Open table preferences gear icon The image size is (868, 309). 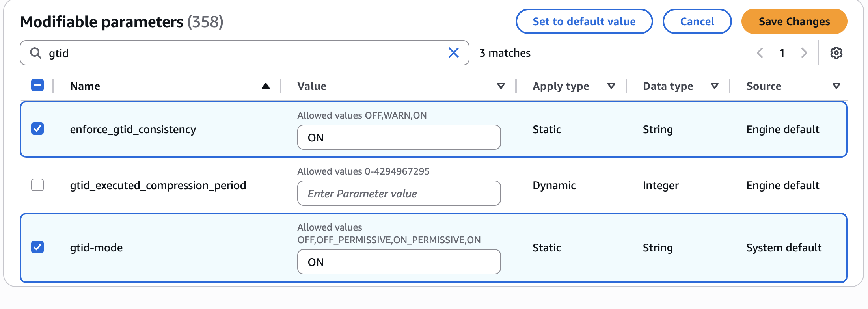pos(836,53)
